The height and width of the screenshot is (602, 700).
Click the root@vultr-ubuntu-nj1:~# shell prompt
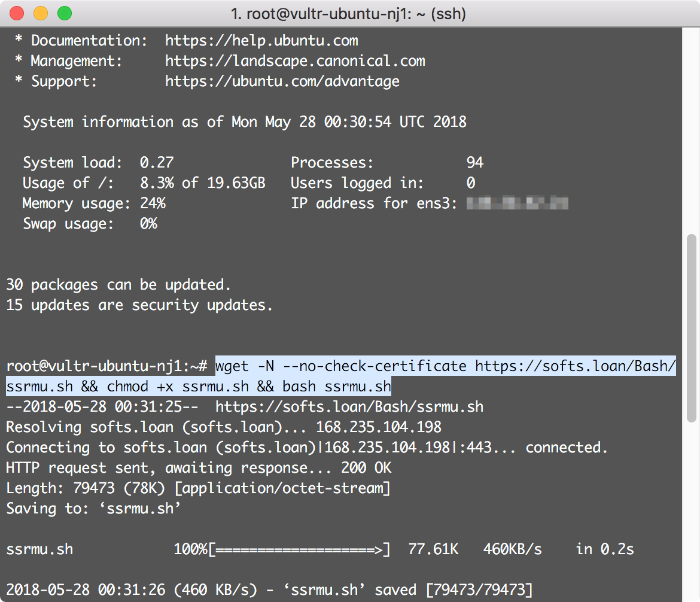106,366
